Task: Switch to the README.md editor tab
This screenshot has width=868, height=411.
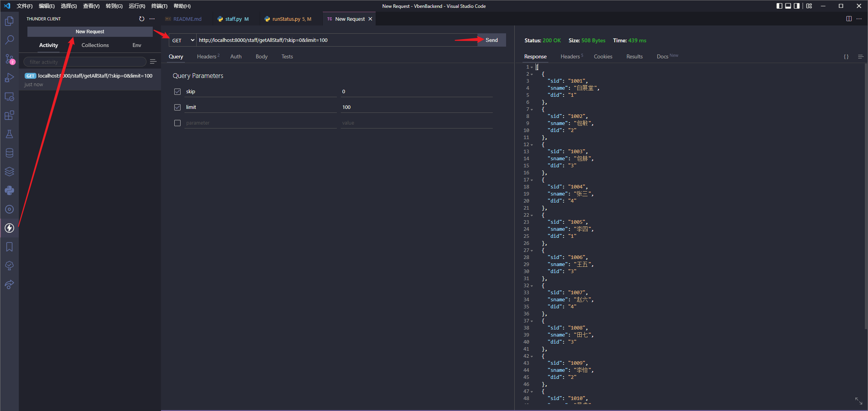Action: pos(186,19)
